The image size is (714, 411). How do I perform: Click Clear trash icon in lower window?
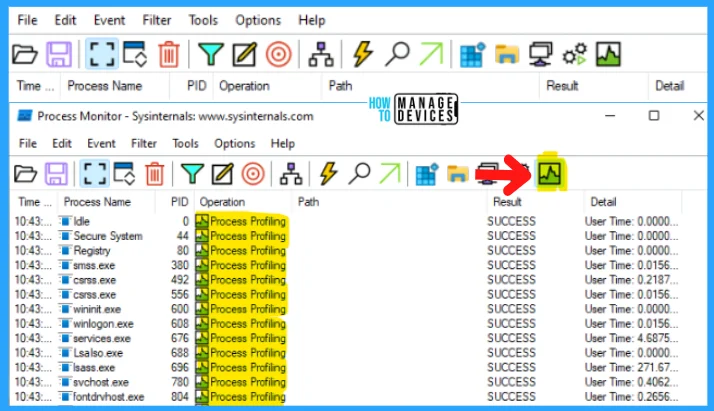pos(154,174)
